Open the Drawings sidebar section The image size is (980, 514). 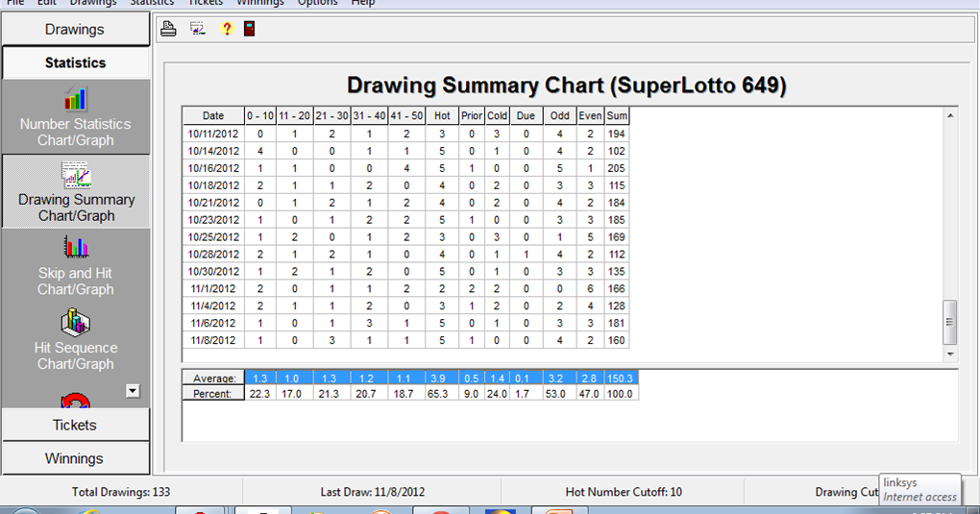[75, 30]
